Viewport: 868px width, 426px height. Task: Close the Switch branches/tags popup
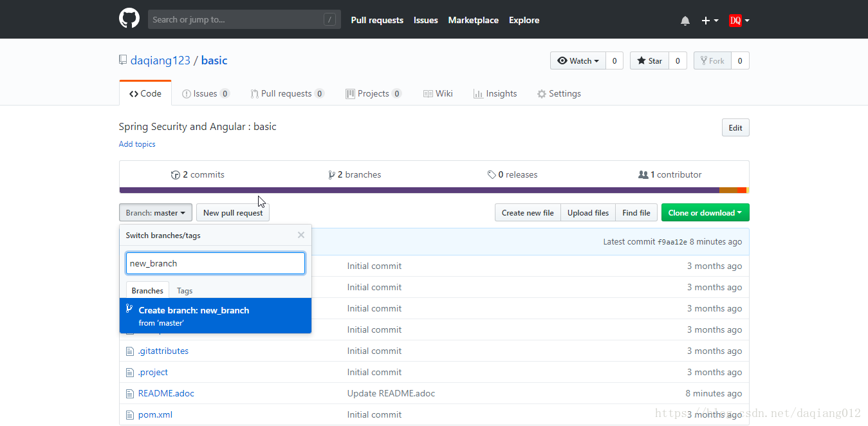click(301, 235)
